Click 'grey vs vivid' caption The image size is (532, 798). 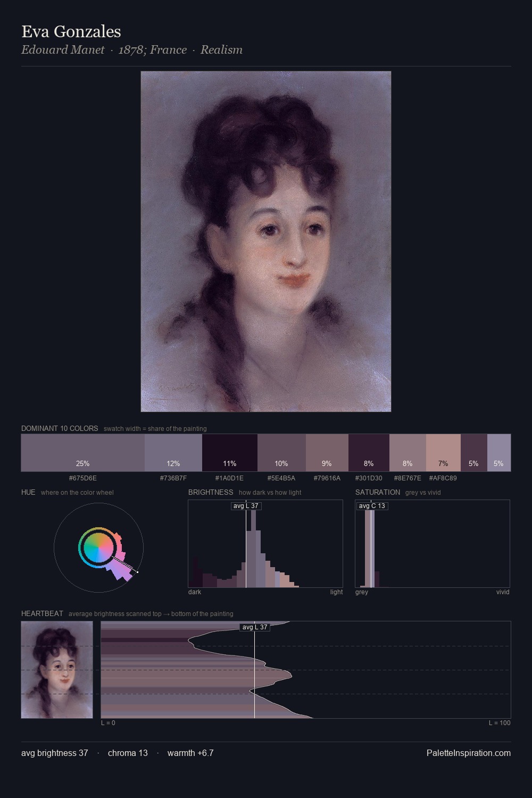tap(423, 493)
